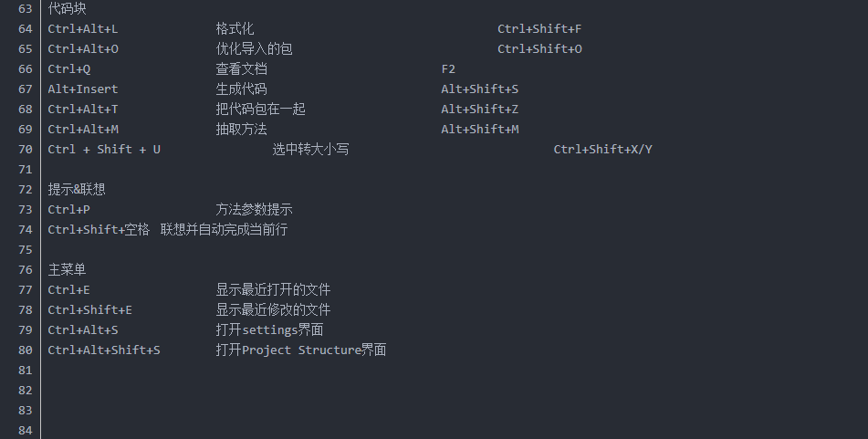Click the Ctrl+Shift+E shortcut on line 78
The height and width of the screenshot is (439, 868).
tap(89, 310)
